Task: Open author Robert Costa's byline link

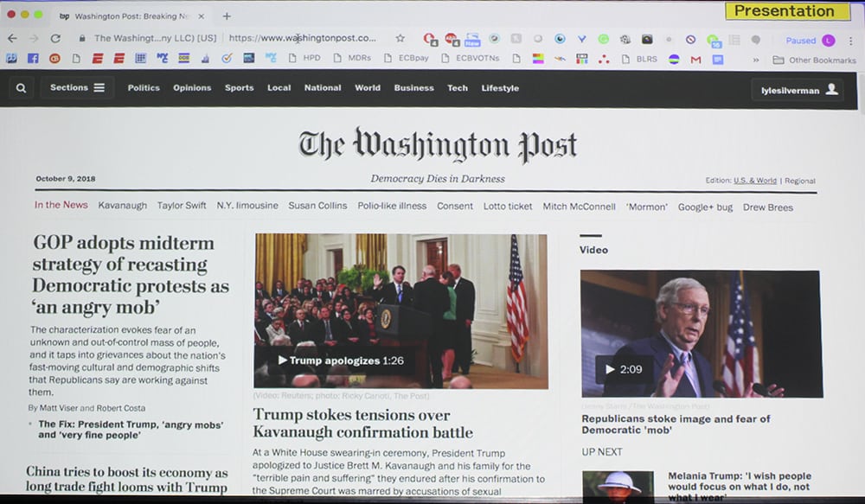Action: [x=121, y=408]
